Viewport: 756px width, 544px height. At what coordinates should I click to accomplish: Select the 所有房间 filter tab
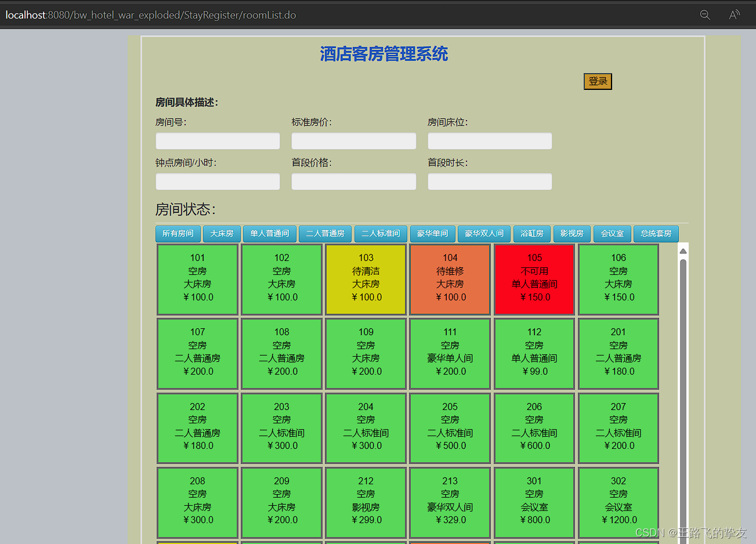pyautogui.click(x=178, y=234)
